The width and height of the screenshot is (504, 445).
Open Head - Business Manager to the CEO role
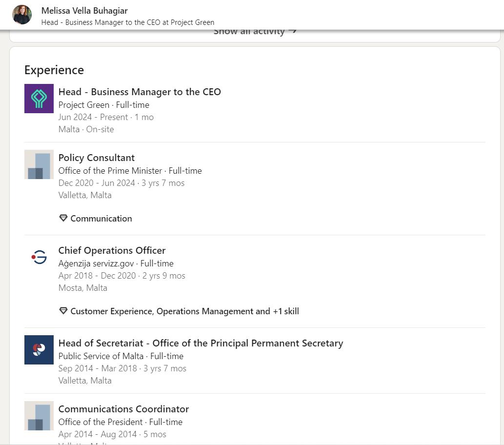pyautogui.click(x=140, y=92)
